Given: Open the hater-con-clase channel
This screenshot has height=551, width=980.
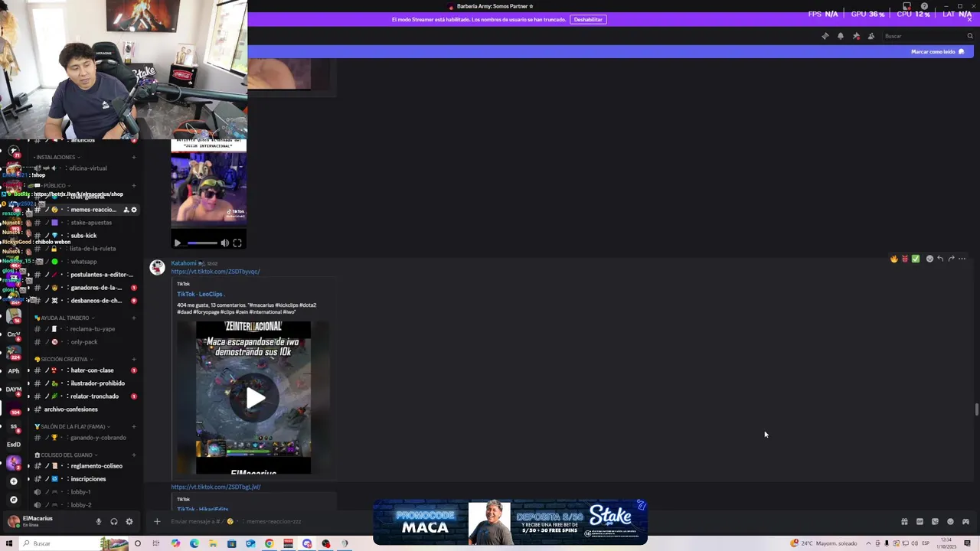Looking at the screenshot, I should 86,370.
